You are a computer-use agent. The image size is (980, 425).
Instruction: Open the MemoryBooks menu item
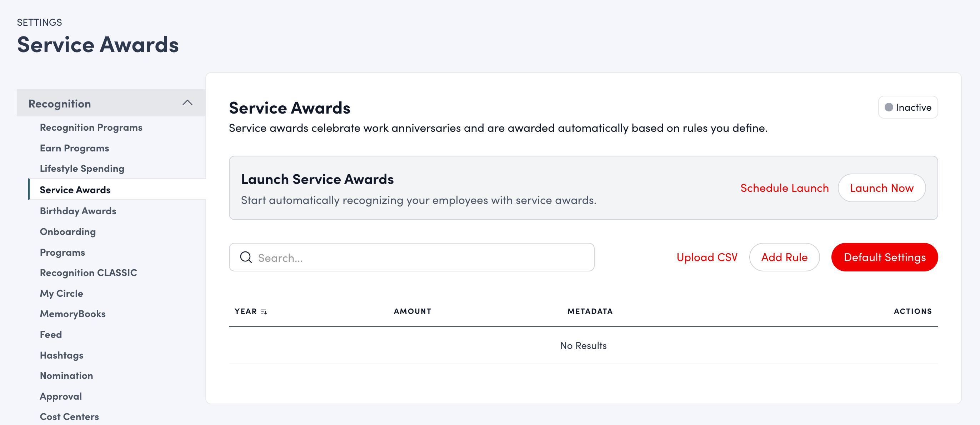tap(72, 314)
